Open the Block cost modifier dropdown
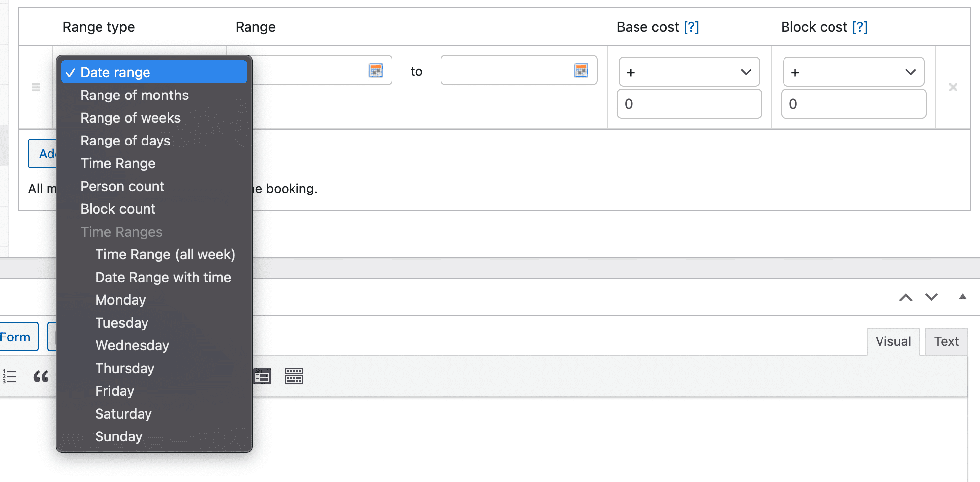The height and width of the screenshot is (482, 980). tap(853, 72)
